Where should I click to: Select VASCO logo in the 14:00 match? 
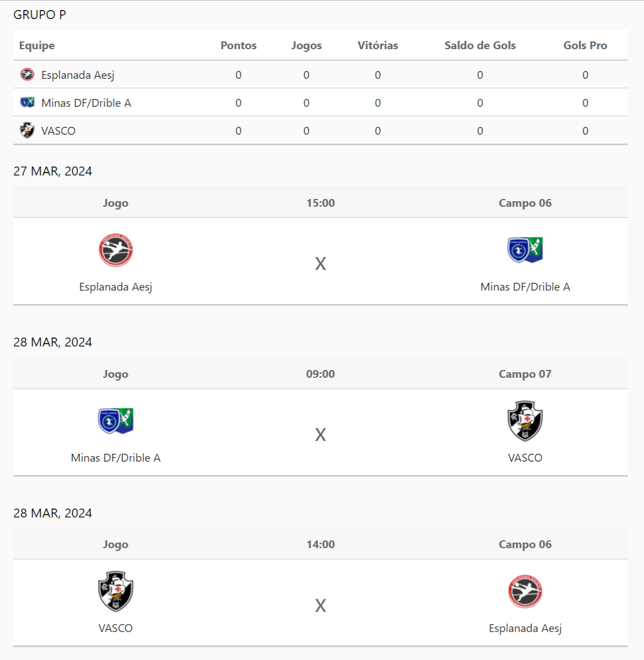coord(116,591)
